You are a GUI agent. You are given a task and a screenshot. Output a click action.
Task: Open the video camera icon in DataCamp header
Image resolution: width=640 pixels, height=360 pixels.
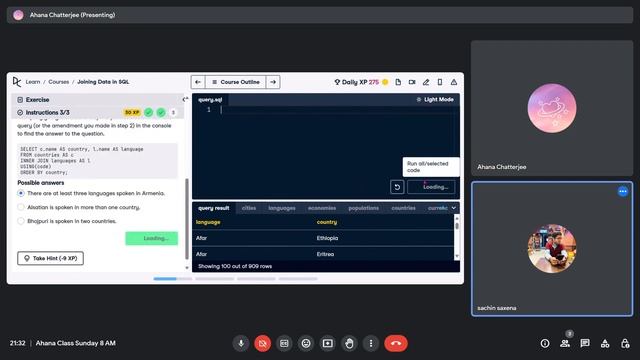click(412, 82)
